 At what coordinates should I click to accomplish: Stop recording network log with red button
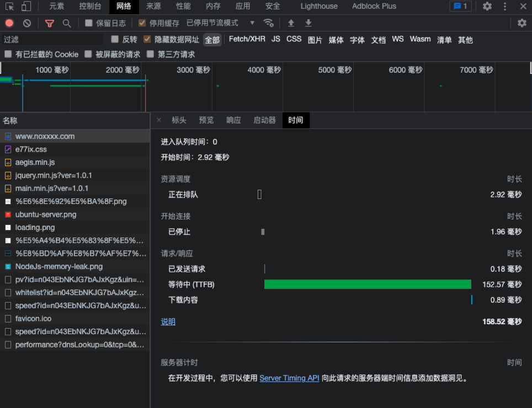[9, 23]
